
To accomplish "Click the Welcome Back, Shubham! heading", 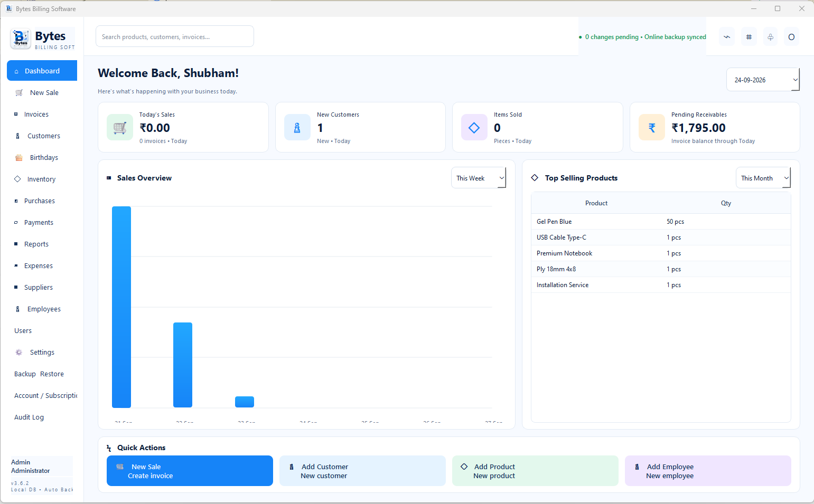I will click(168, 73).
